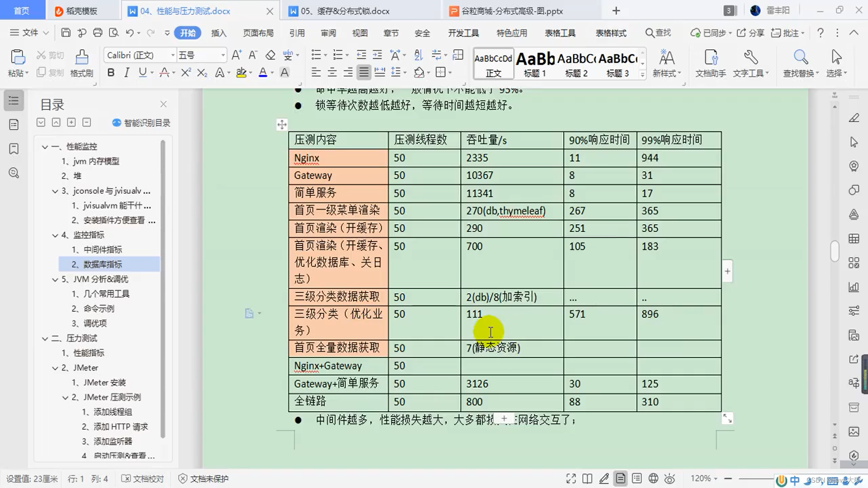Toggle the outline navigation panel icon
The height and width of the screenshot is (488, 868).
coord(14,100)
